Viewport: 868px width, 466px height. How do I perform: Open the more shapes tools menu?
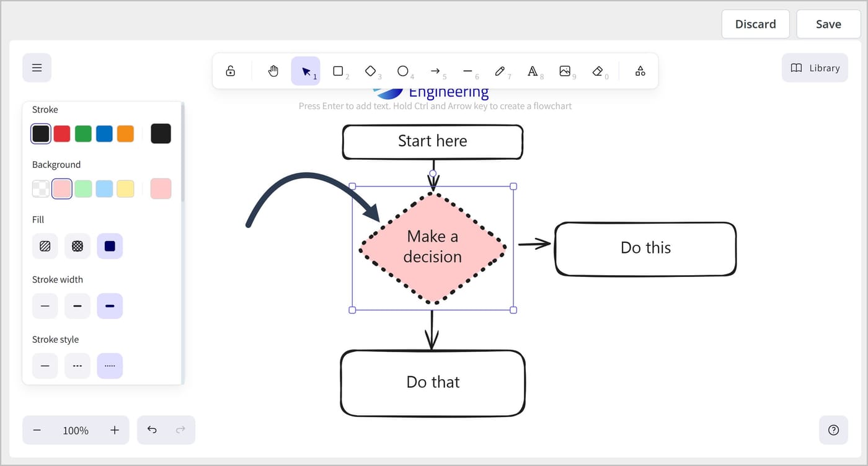(x=640, y=71)
